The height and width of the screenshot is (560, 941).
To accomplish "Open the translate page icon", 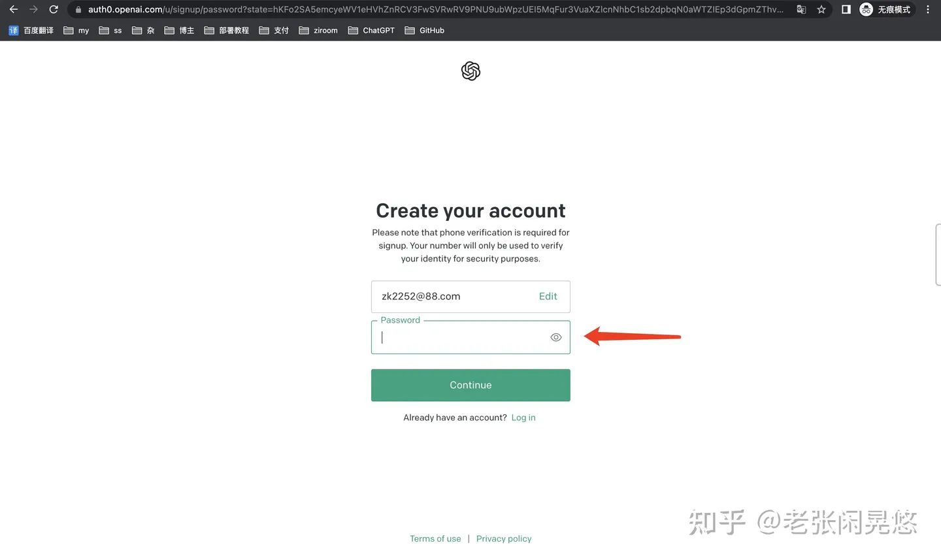I will [x=801, y=9].
